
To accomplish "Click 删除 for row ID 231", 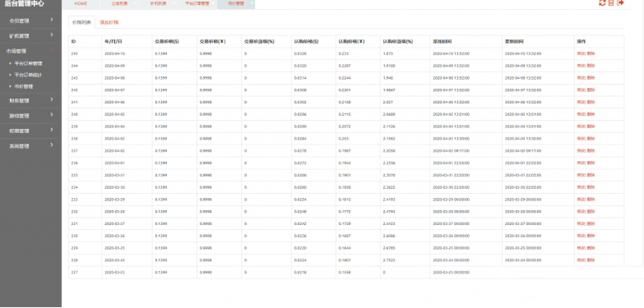I will tap(591, 223).
